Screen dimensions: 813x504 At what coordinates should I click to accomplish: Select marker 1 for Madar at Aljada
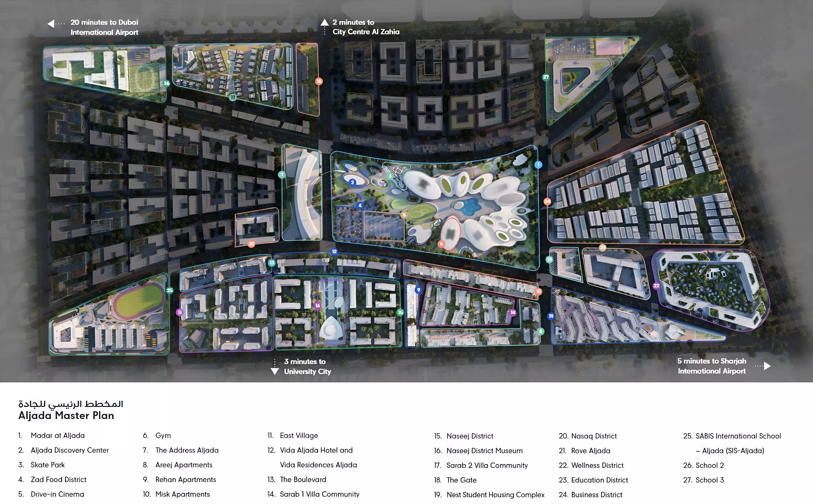click(539, 164)
